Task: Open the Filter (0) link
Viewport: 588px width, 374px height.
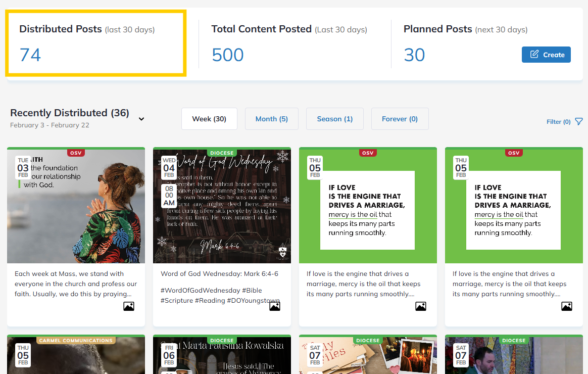Action: pos(558,122)
